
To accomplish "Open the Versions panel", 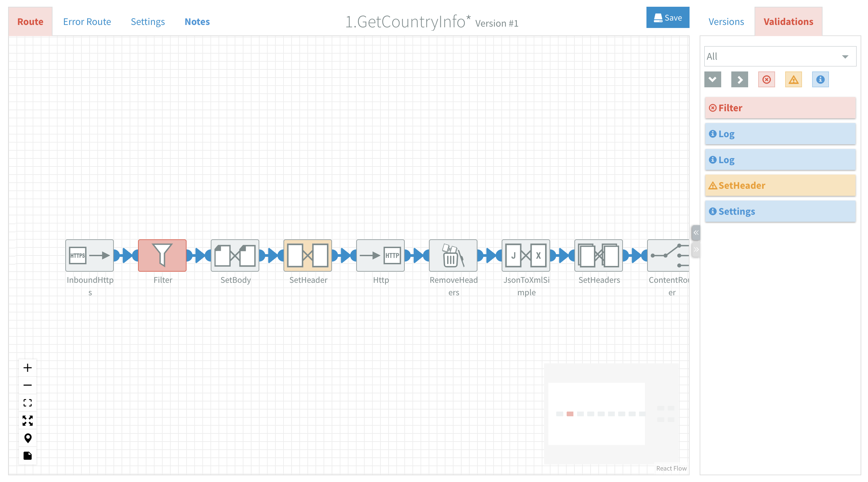I will point(726,21).
